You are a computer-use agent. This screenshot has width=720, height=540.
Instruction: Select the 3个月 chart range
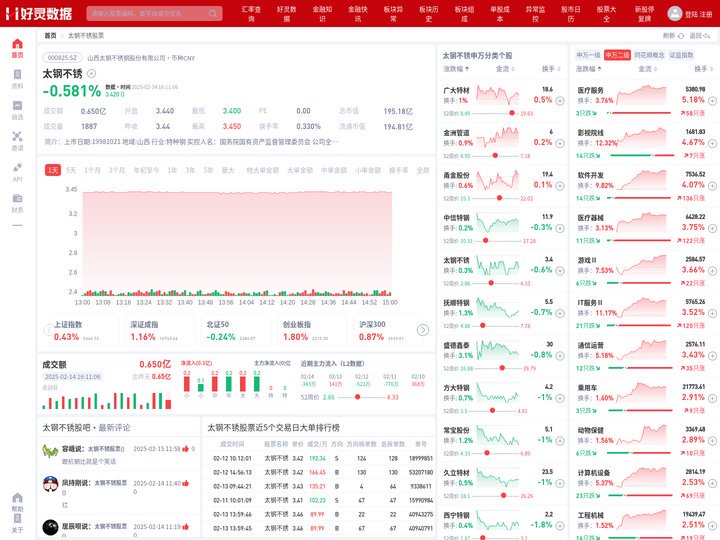tap(117, 170)
